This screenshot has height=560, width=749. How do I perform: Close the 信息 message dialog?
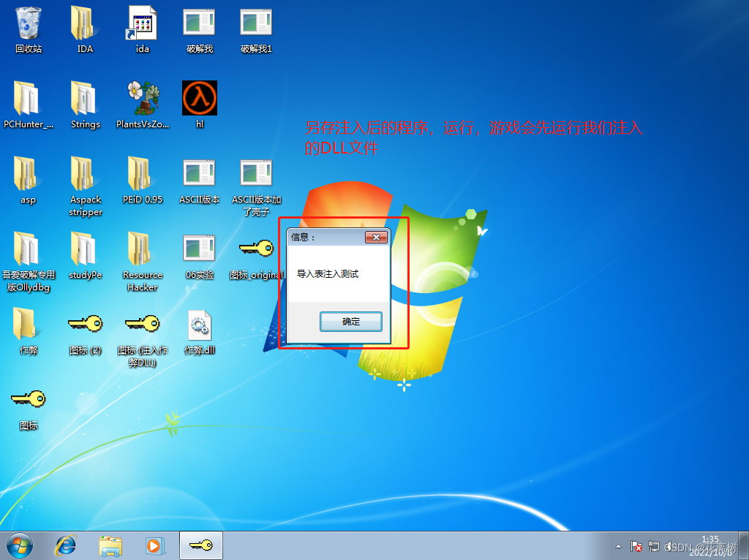coord(377,238)
